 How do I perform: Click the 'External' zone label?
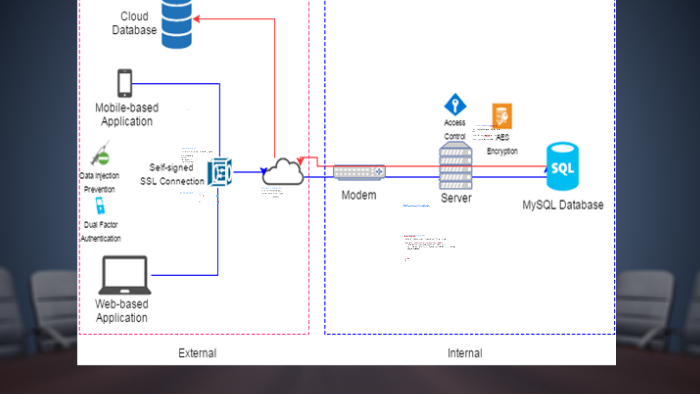[197, 353]
